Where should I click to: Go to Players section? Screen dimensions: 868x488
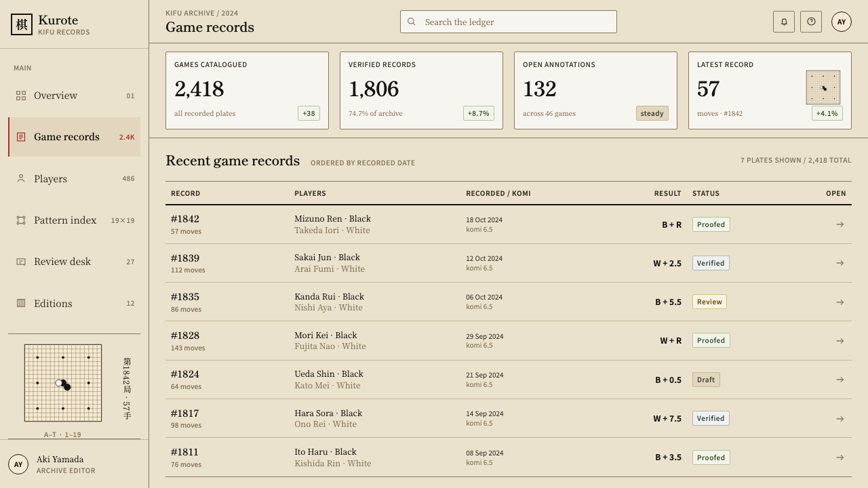tap(74, 179)
